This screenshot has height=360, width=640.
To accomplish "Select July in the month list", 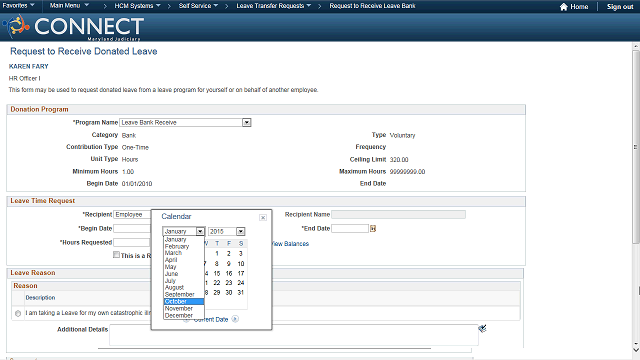I will (184, 281).
